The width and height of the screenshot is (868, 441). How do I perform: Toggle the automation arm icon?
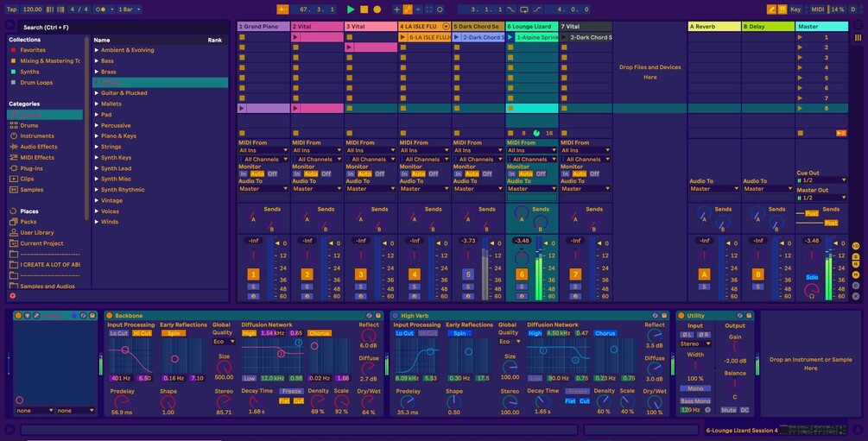pyautogui.click(x=408, y=9)
